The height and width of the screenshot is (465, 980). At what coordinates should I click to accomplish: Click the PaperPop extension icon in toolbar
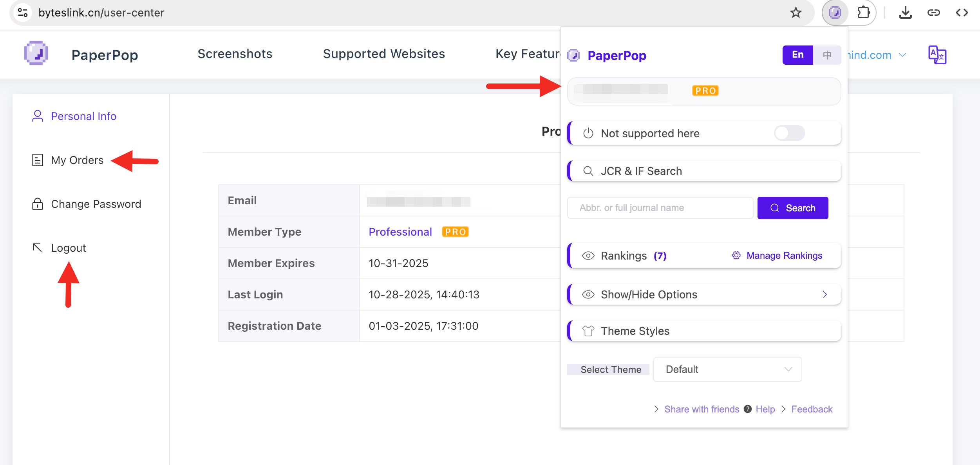[835, 13]
